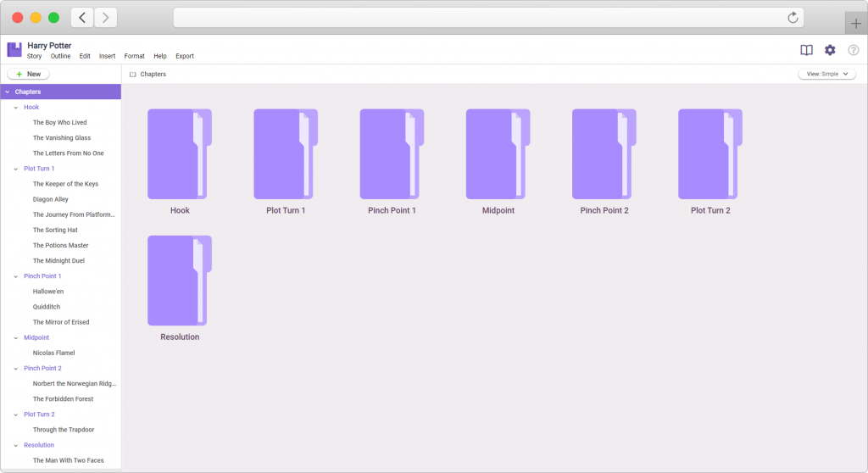The image size is (868, 473).
Task: Click the New button
Action: click(x=28, y=75)
